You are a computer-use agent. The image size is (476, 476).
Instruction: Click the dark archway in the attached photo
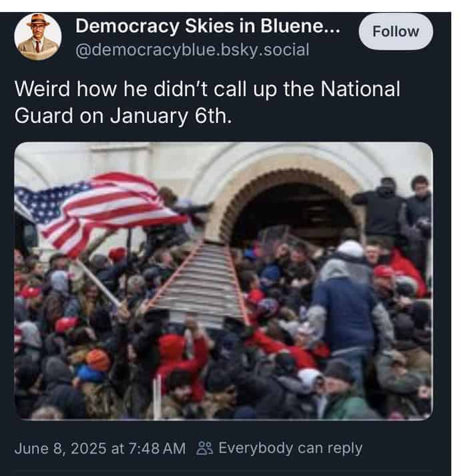292,212
